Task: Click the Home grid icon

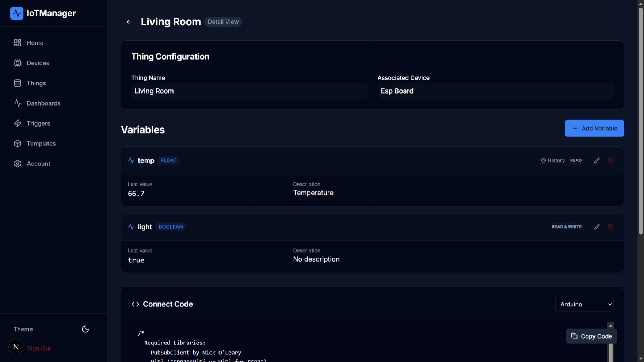Action: click(18, 43)
